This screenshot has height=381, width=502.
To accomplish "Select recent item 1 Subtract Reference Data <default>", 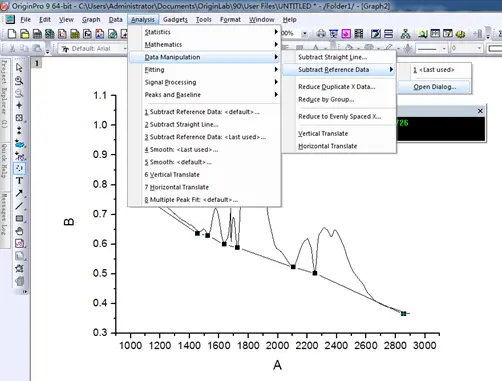I will pos(204,112).
